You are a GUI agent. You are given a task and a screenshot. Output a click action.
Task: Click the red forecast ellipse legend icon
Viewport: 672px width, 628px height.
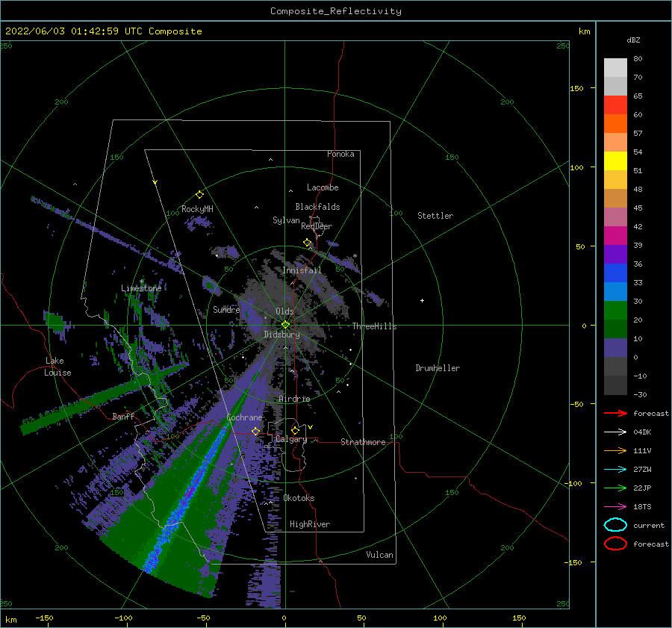(x=615, y=544)
